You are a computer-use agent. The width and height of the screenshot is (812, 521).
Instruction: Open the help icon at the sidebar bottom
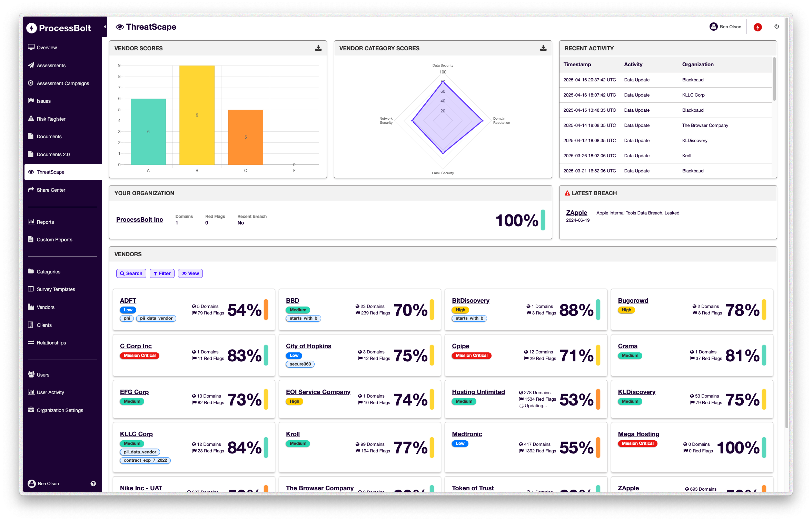point(93,483)
